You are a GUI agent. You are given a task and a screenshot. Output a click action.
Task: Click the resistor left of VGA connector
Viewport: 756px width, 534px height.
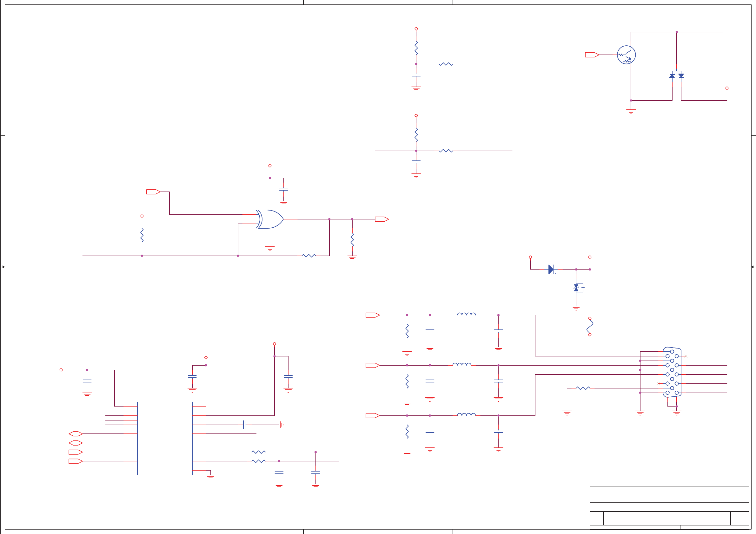(583, 388)
